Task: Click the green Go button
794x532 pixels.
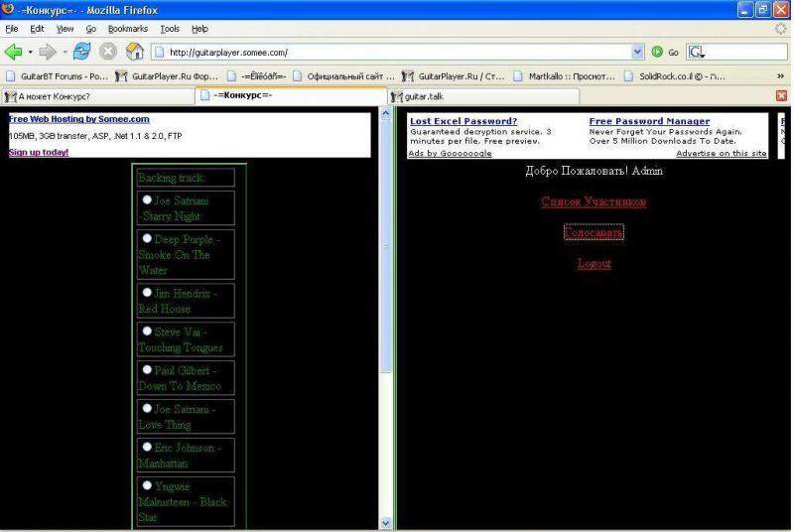Action: (x=665, y=52)
